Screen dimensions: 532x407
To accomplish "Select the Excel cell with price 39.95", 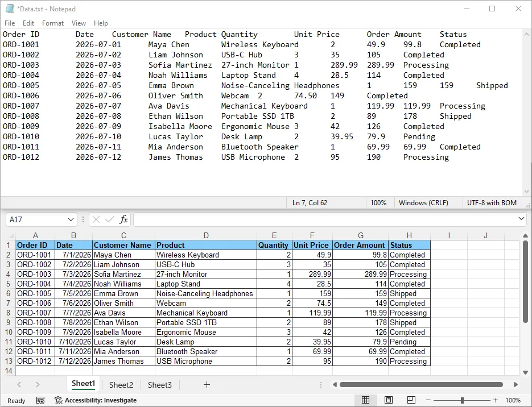I will click(312, 342).
